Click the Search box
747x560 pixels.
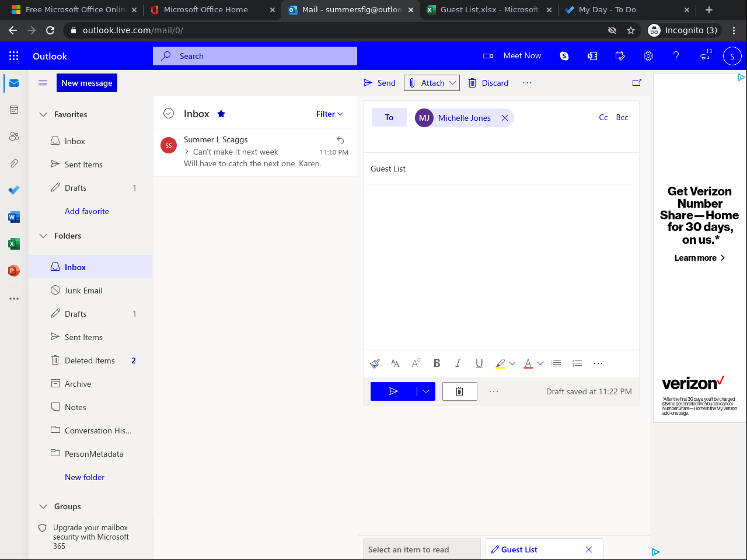[x=255, y=56]
